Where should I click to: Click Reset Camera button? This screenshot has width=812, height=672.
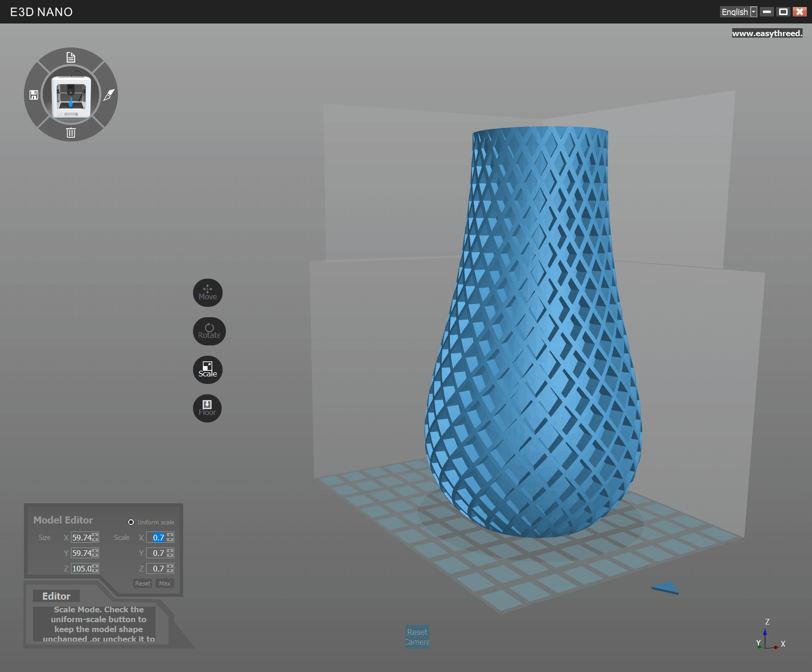click(418, 637)
